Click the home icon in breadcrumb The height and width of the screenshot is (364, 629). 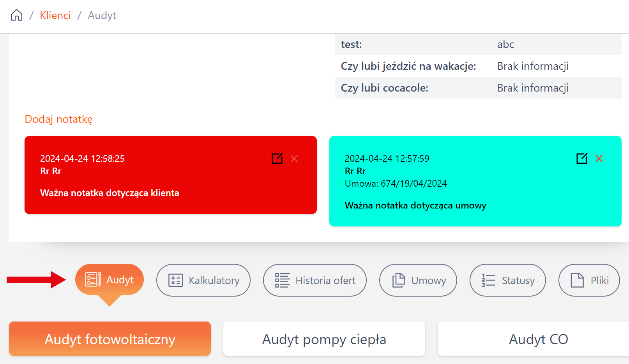coord(17,15)
